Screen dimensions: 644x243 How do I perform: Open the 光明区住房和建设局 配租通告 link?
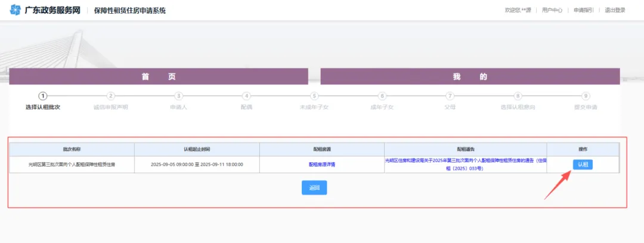point(465,164)
